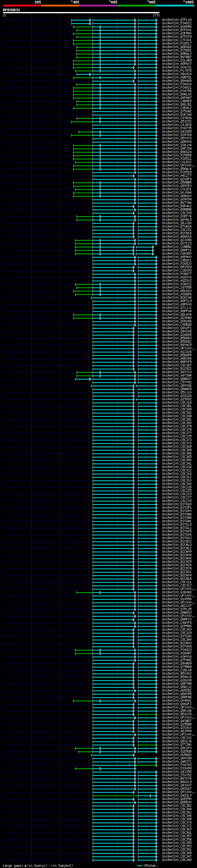Open hit UniRef100_B7FK01
The width and height of the screenshot is (197, 868).
[x=176, y=30]
